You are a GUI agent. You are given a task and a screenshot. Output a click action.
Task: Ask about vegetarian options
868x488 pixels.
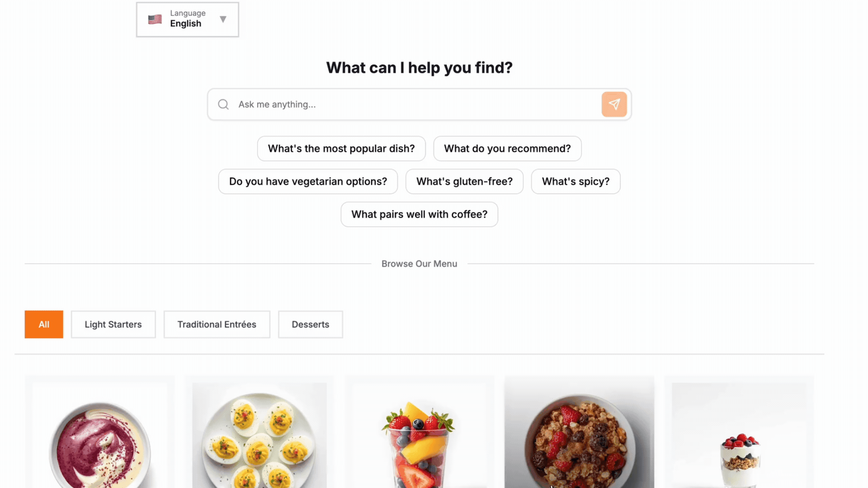click(308, 181)
